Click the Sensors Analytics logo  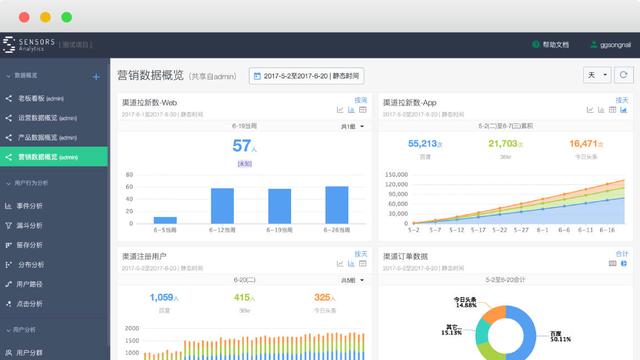tap(29, 44)
